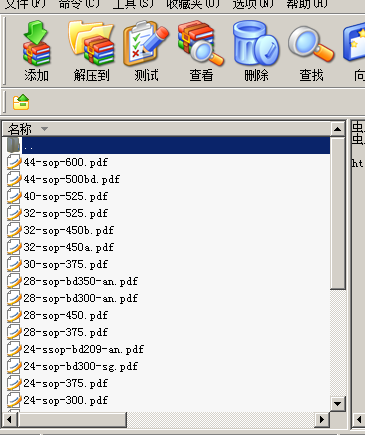This screenshot has width=365, height=435.
Task: Click PDF icon of 28-sop-450.pdf
Action: click(x=14, y=315)
